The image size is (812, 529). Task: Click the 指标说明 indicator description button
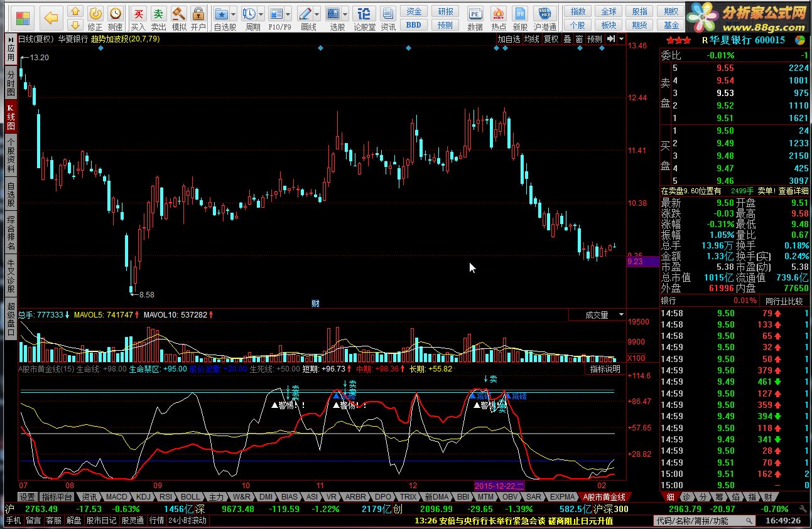pyautogui.click(x=605, y=369)
